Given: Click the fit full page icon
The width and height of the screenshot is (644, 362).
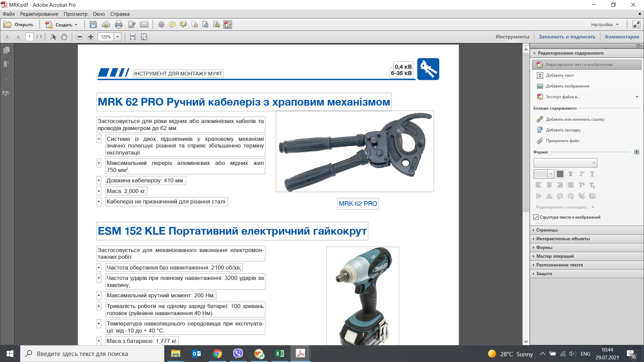Looking at the screenshot, I should click(144, 37).
